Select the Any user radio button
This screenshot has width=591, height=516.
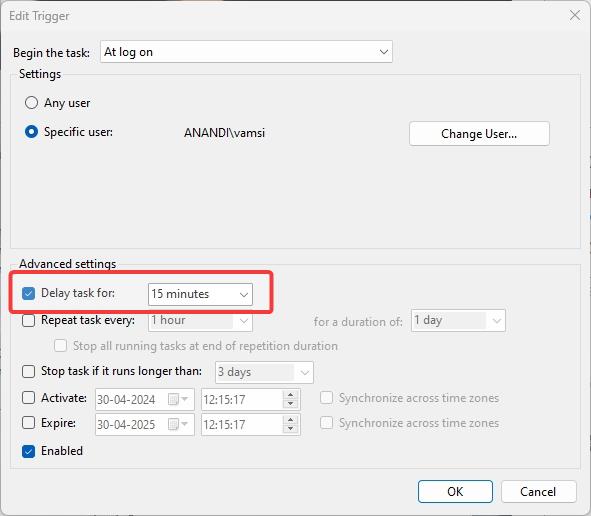click(x=31, y=103)
